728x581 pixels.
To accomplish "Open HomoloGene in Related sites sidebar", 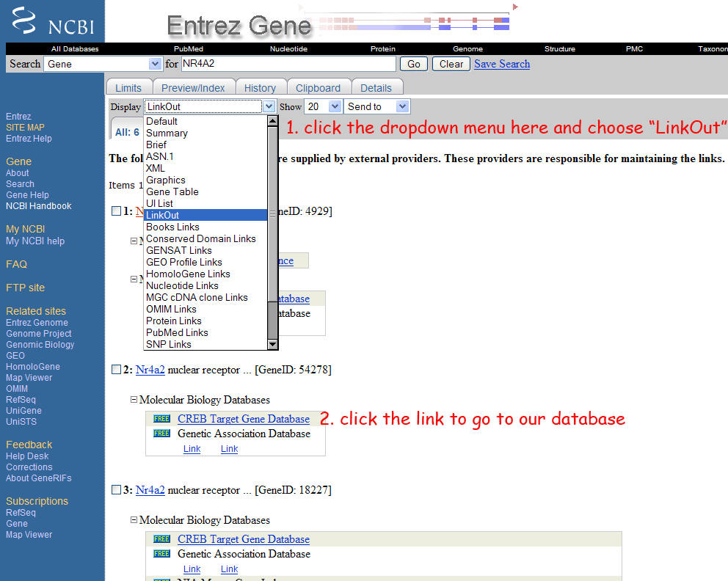I will 32,367.
